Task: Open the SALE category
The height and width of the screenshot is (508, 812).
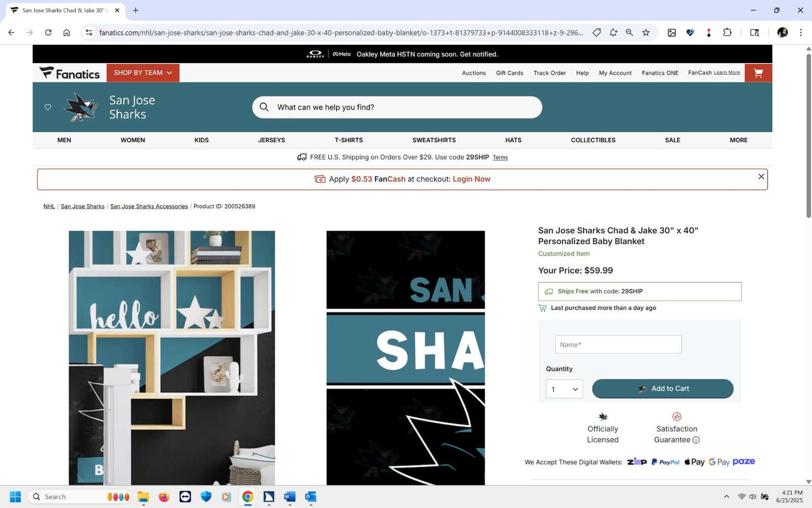Action: click(672, 140)
